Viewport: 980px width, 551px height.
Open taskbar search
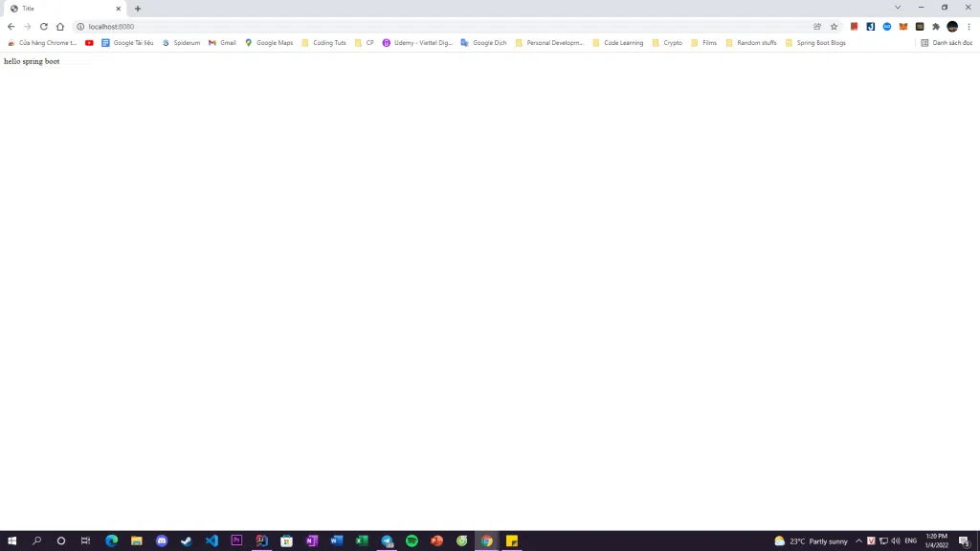(37, 541)
